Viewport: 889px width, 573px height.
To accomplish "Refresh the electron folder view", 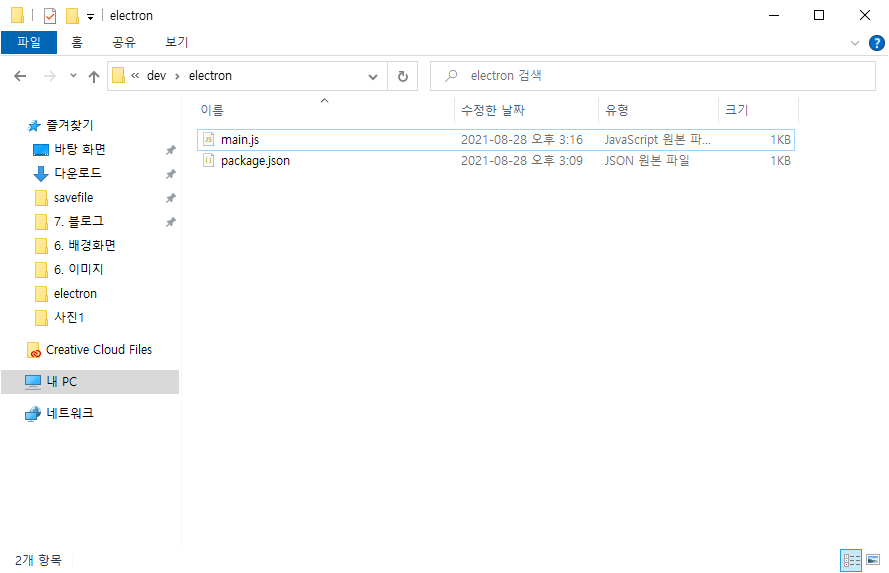I will (403, 77).
